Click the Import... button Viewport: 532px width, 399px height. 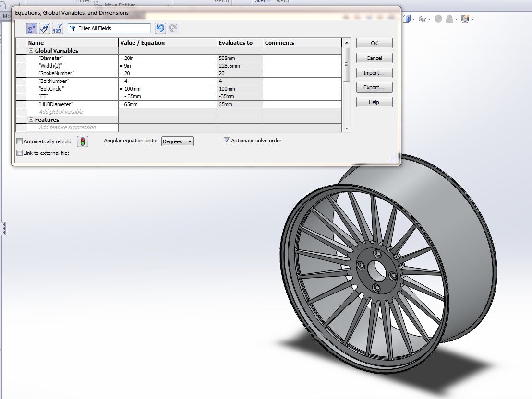pyautogui.click(x=374, y=73)
